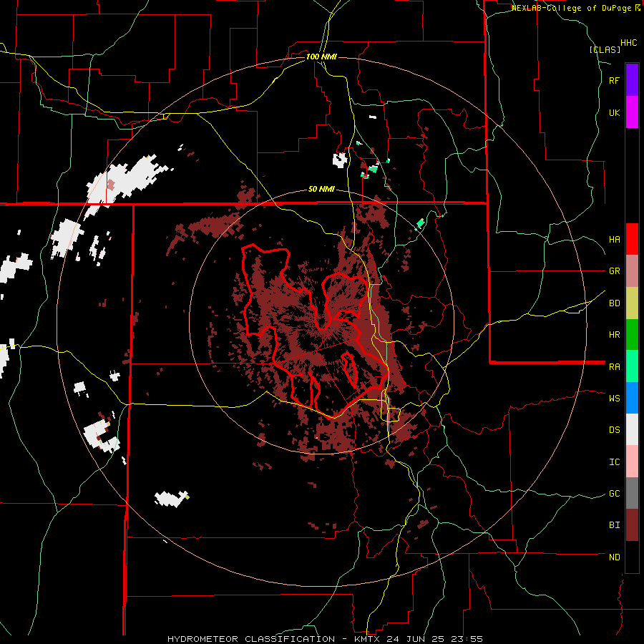Click the 'ND' legend label
644x644 pixels.
[x=614, y=557]
